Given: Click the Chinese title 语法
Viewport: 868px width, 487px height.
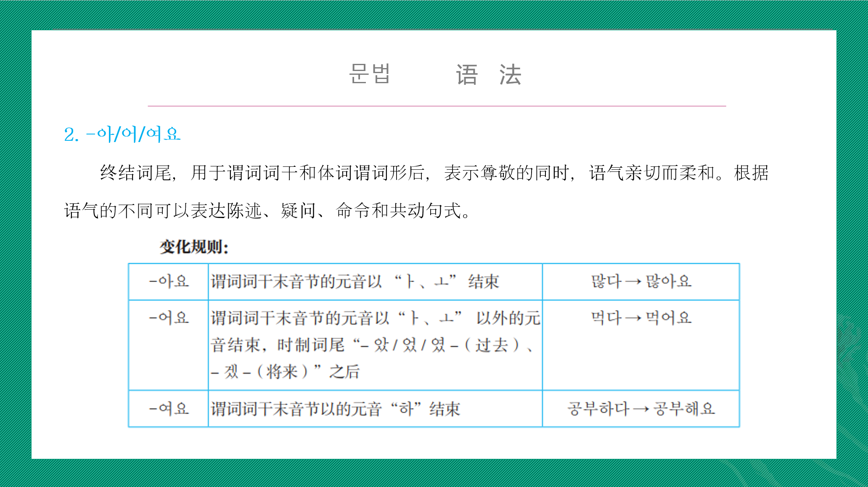Looking at the screenshot, I should tap(488, 75).
